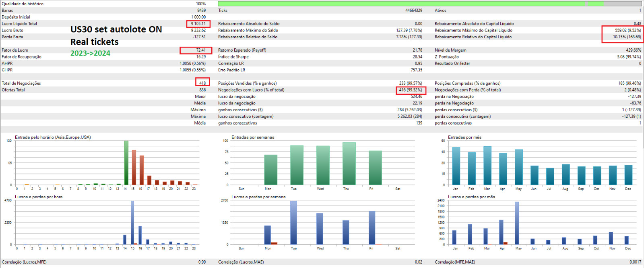644x268 pixels.
Task: Select 'Lucros e perdas por semana' chart title
Action: pyautogui.click(x=258, y=197)
